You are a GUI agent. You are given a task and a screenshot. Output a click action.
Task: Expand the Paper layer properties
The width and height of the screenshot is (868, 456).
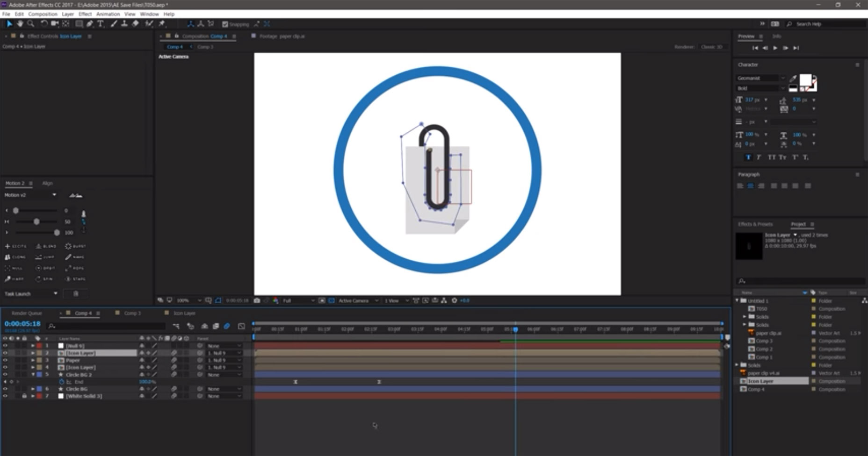(x=33, y=360)
